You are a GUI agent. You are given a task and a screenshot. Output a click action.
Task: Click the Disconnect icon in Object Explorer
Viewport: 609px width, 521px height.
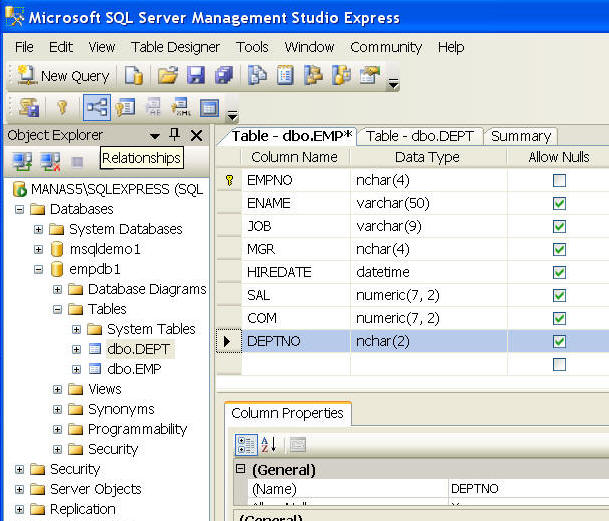50,161
